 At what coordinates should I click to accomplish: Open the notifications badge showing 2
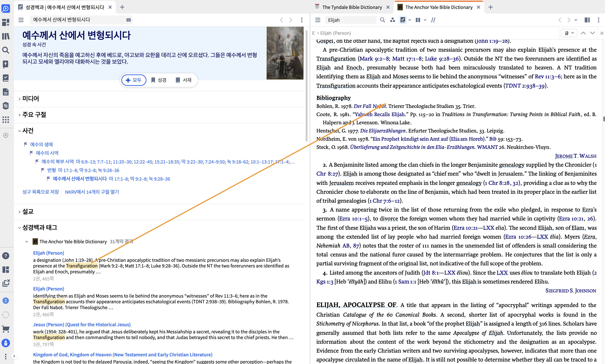[6, 300]
